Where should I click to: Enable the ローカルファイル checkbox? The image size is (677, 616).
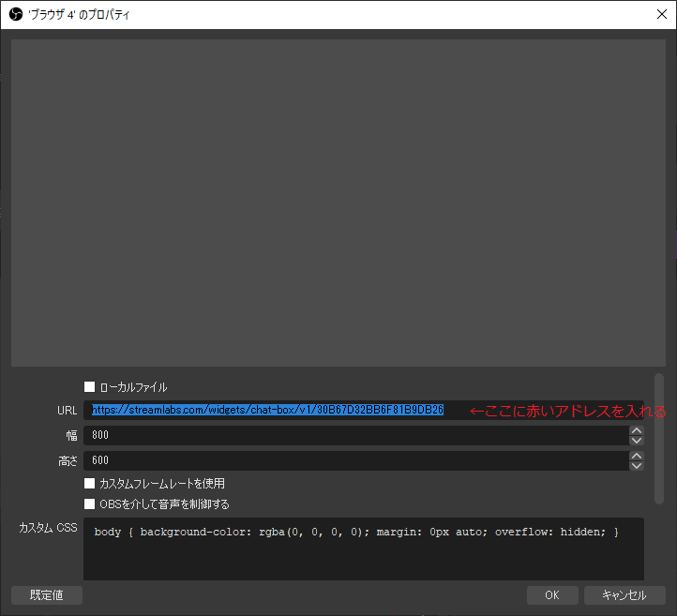(x=90, y=386)
